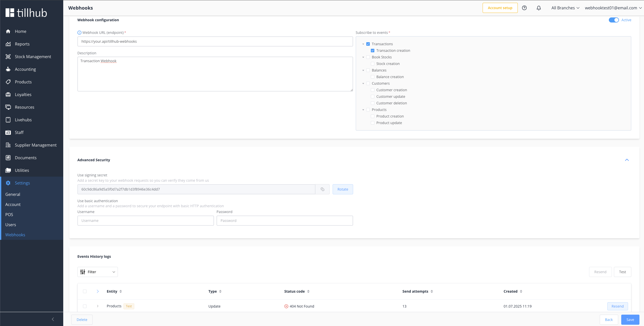Click the Reports chart icon

click(8, 44)
